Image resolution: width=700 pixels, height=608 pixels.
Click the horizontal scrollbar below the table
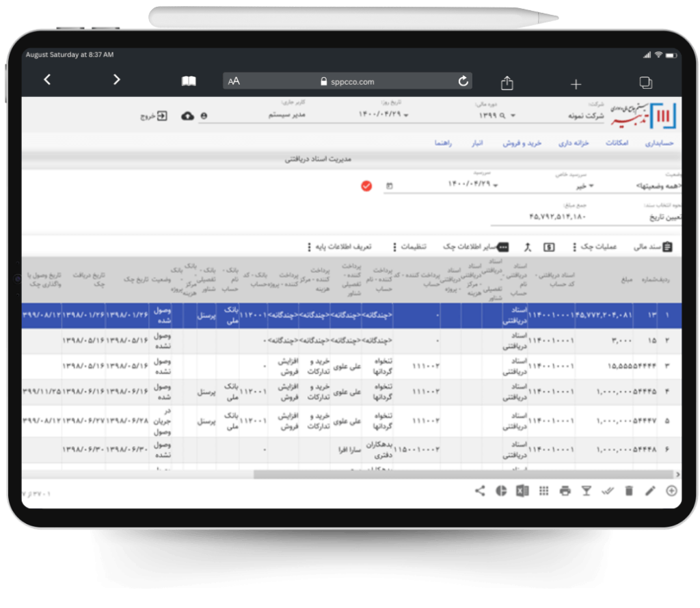point(463,474)
